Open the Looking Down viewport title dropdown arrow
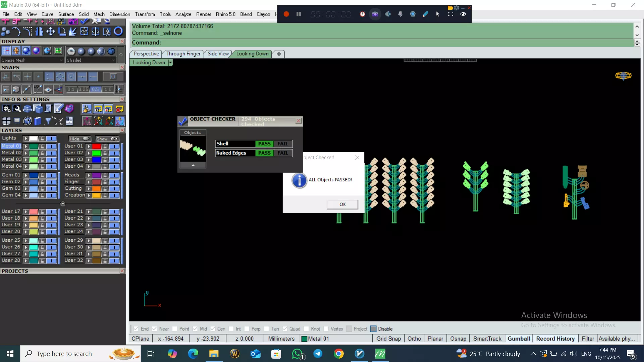This screenshot has height=362, width=644. click(x=170, y=63)
